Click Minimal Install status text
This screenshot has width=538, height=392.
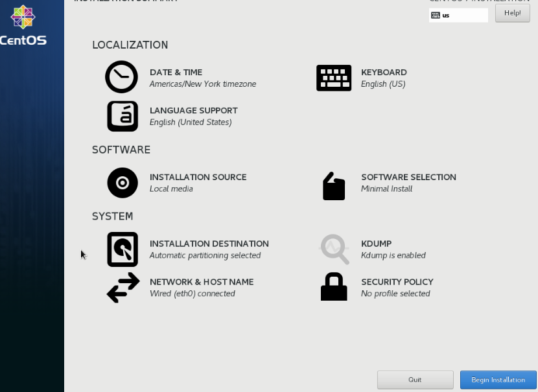click(387, 189)
